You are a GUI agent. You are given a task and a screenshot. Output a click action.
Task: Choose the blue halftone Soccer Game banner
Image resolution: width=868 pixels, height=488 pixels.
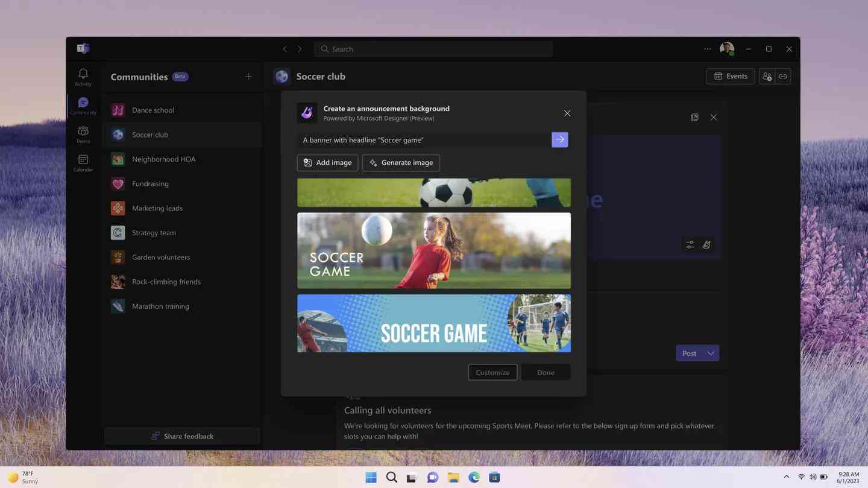point(433,324)
